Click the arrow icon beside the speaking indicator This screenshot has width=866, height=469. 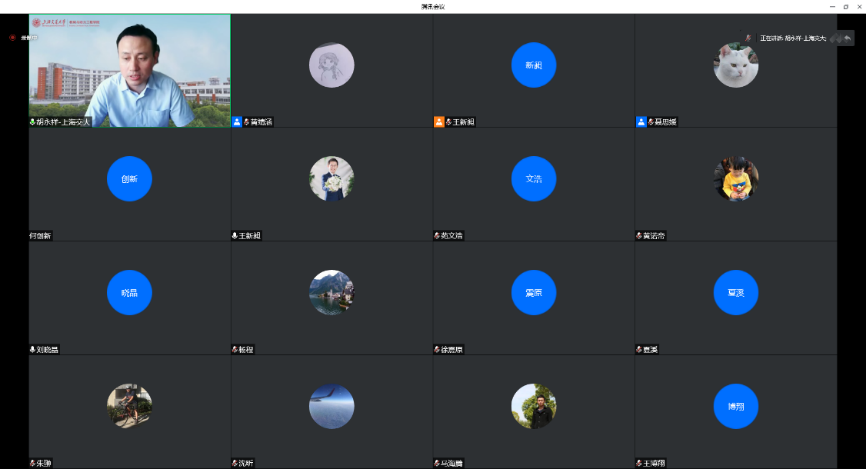coord(847,38)
